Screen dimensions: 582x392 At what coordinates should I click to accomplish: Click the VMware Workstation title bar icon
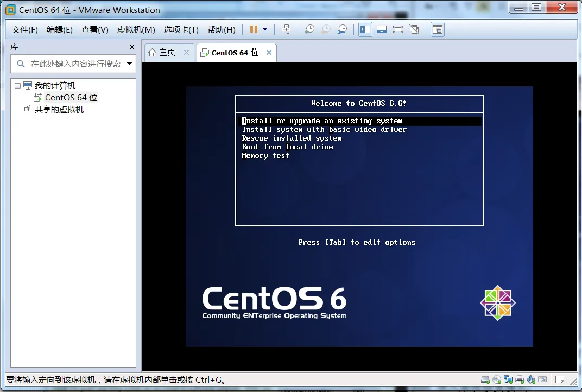click(11, 10)
